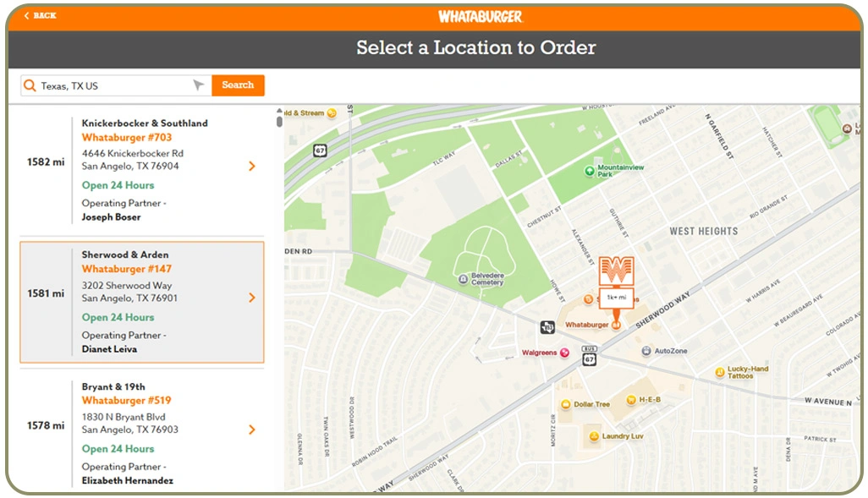Click the Whataburger logo in the header
Image resolution: width=868 pixels, height=498 pixels.
tap(476, 15)
